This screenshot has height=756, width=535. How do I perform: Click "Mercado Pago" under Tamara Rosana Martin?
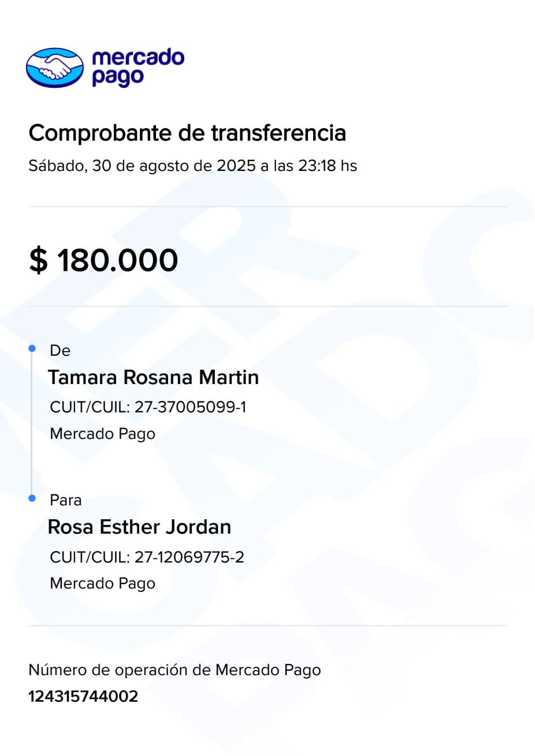(x=103, y=434)
